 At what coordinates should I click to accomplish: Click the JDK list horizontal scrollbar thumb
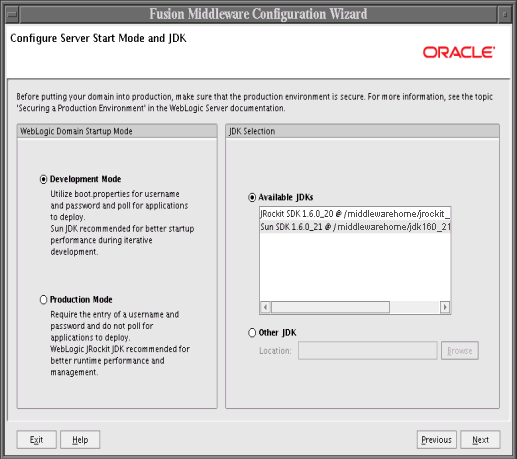[330, 307]
